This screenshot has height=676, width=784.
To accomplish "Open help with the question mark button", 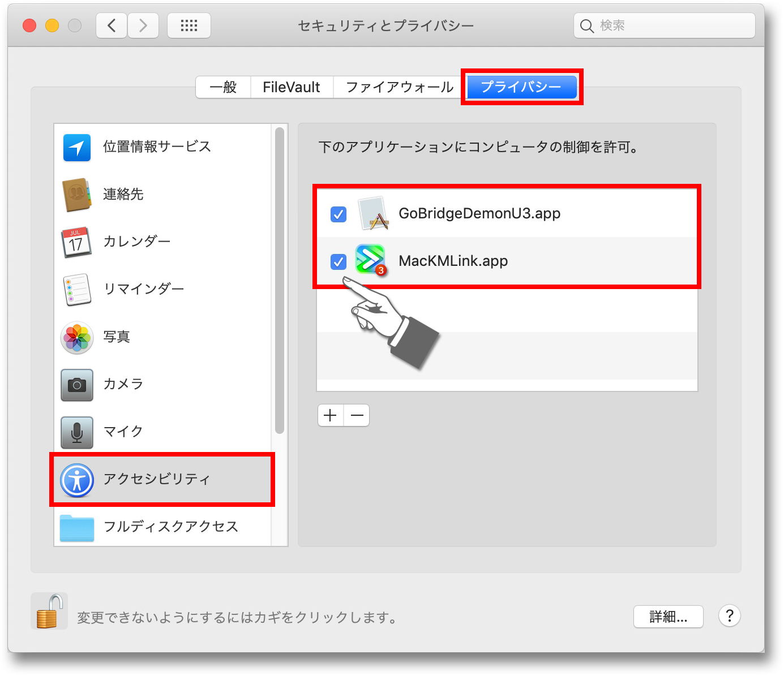I will coord(730,615).
